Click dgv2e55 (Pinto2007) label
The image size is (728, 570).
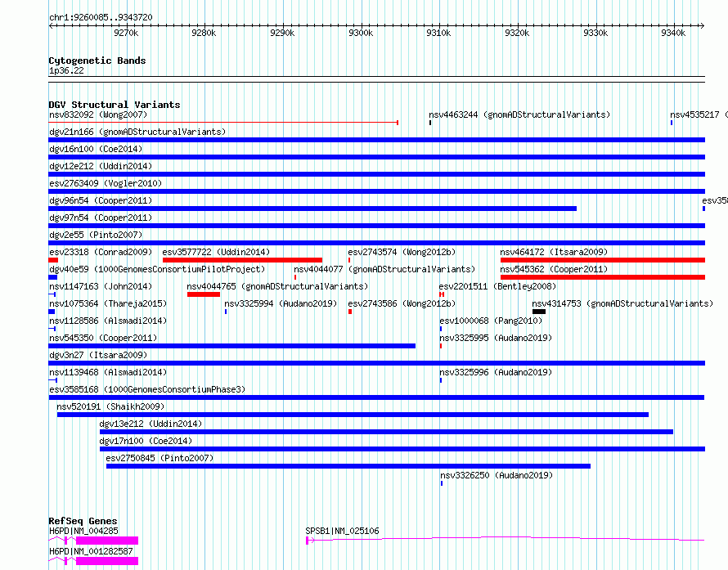(x=96, y=235)
